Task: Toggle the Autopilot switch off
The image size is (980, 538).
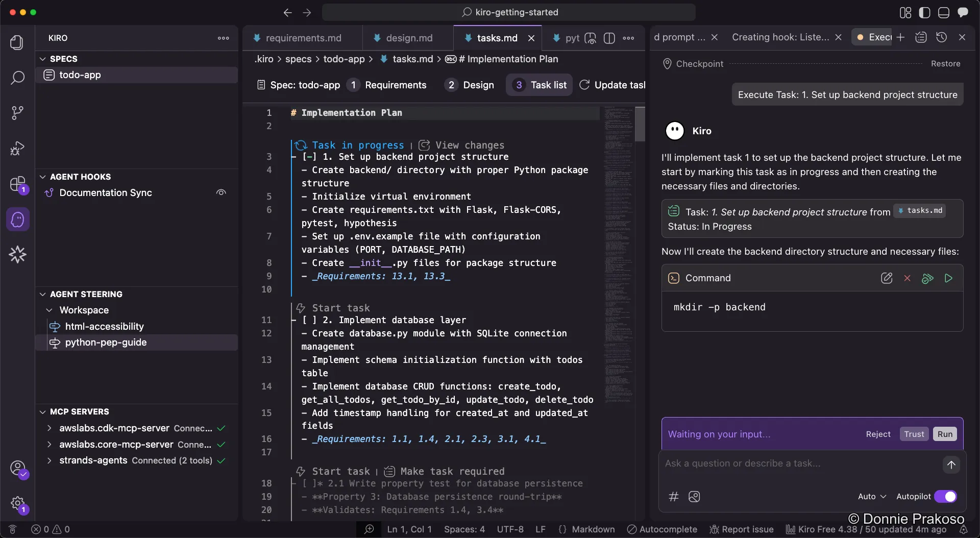Action: pos(945,497)
